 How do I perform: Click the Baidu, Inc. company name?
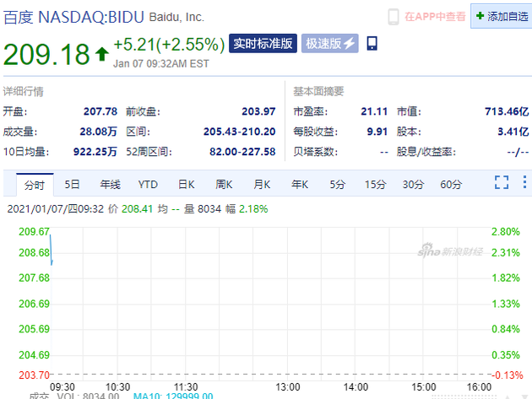coord(176,17)
